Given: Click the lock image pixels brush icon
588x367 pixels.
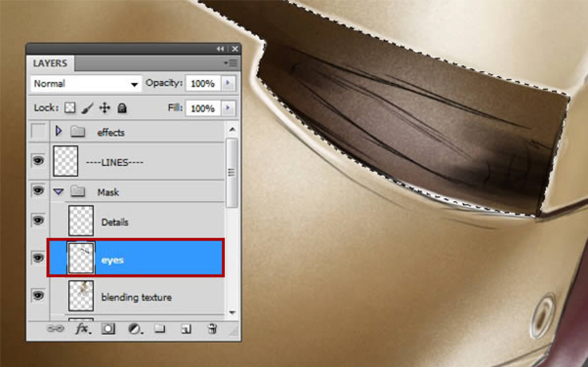Looking at the screenshot, I should pos(87,108).
